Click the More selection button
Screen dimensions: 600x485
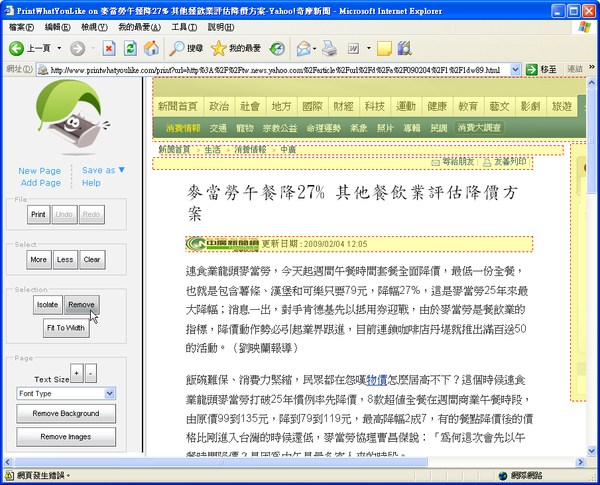(x=39, y=260)
